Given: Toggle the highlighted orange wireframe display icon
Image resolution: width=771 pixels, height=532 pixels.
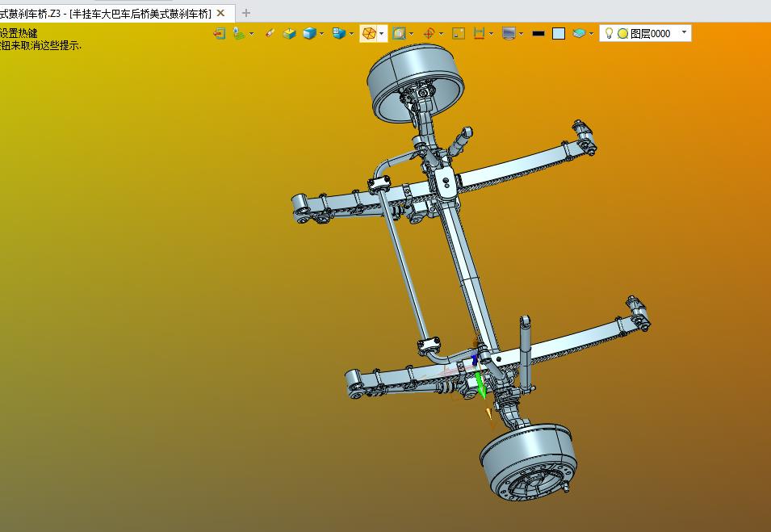Looking at the screenshot, I should (369, 33).
